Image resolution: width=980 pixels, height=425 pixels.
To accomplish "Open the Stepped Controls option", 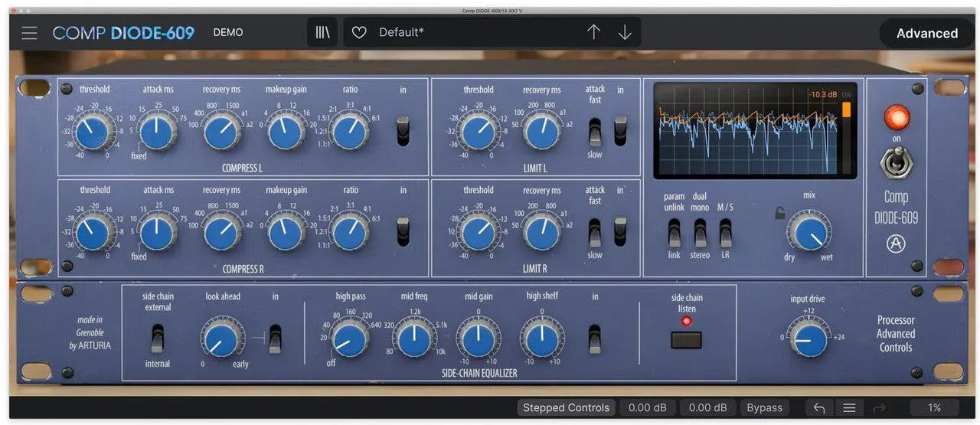I will point(566,408).
